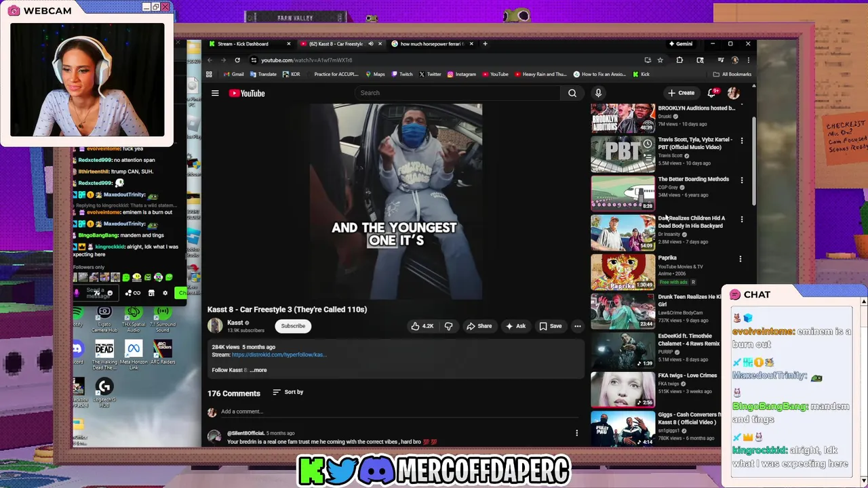The image size is (868, 488).
Task: Open Logitech G HUB desktop shortcut
Action: 104,393
